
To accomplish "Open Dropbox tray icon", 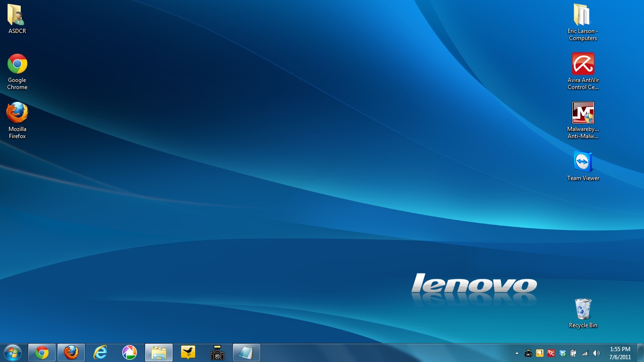I will tap(562, 353).
